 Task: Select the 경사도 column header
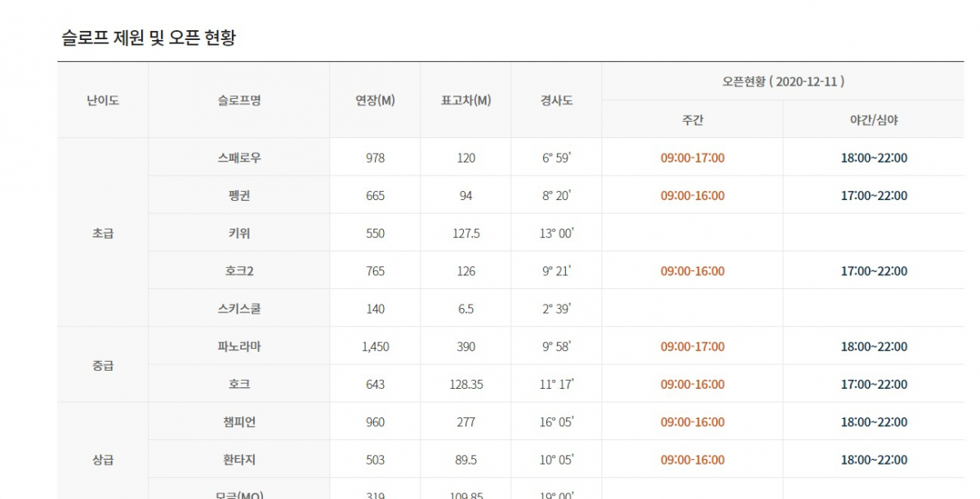click(x=556, y=100)
